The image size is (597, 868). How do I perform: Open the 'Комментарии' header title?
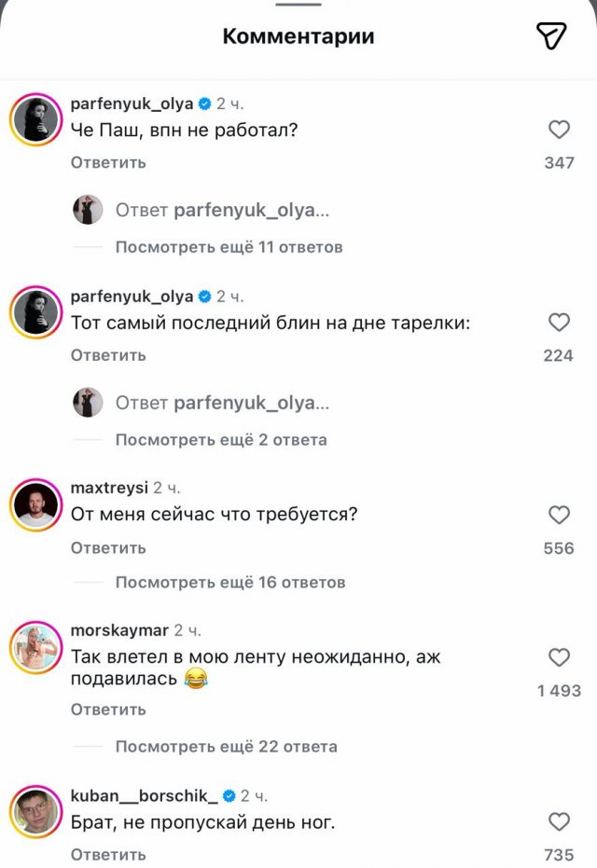tap(297, 36)
